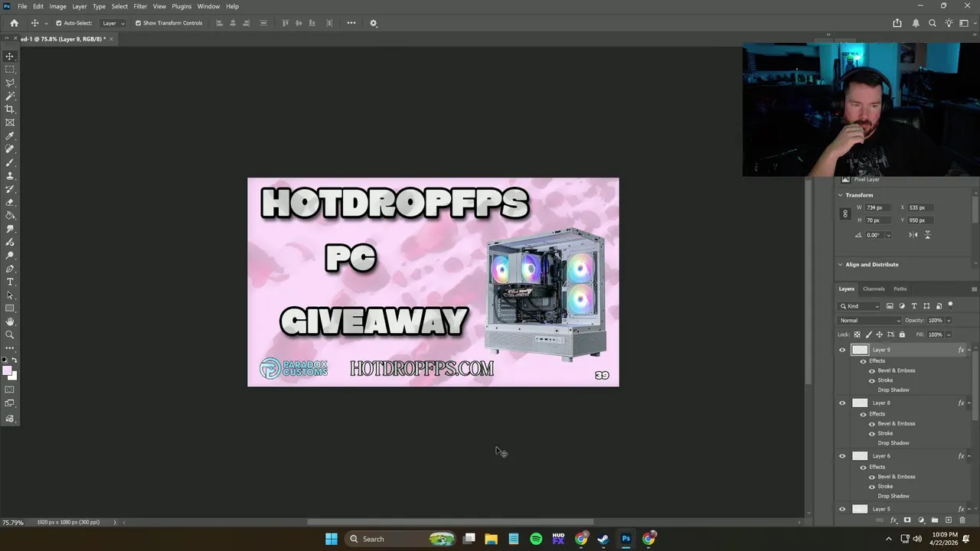Select the Eyedropper tool
Viewport: 980px width, 551px height.
point(10,136)
